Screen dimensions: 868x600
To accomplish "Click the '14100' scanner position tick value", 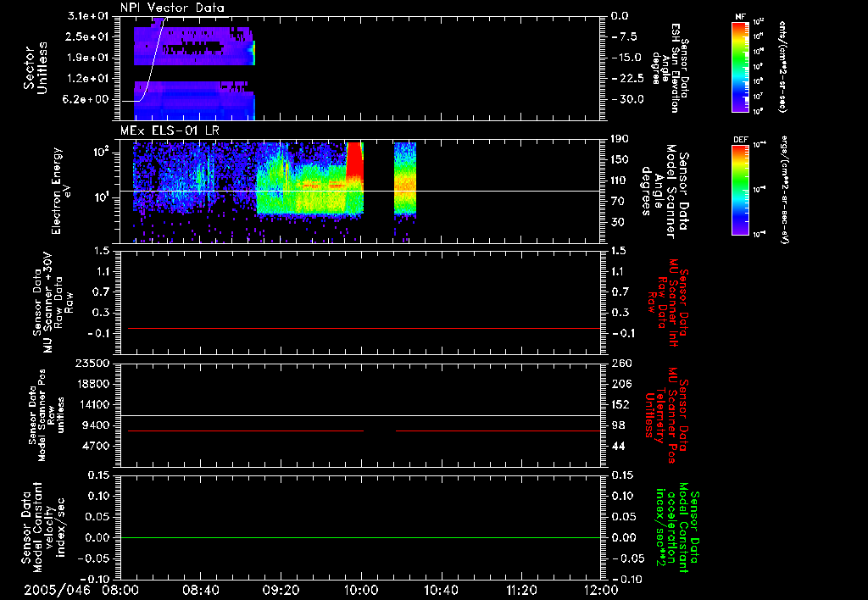I will tap(92, 404).
